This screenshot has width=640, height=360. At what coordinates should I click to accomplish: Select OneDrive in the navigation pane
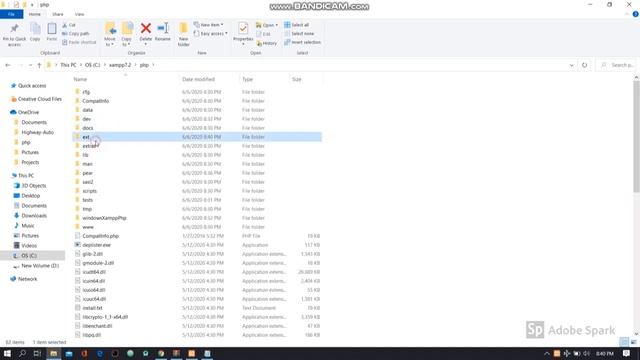coord(28,112)
